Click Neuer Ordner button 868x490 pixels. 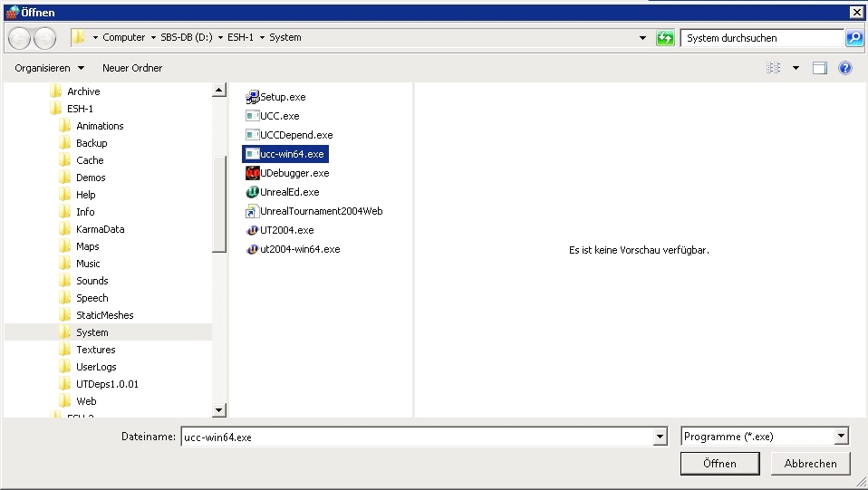pos(132,68)
